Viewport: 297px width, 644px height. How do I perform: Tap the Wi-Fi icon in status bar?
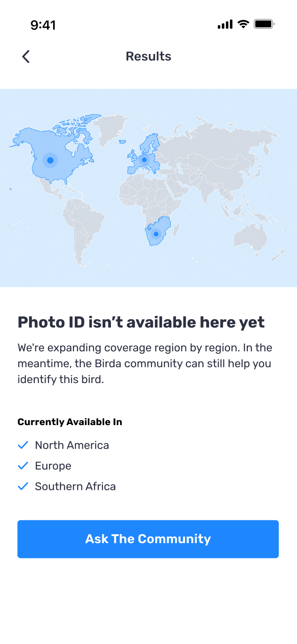pyautogui.click(x=243, y=24)
